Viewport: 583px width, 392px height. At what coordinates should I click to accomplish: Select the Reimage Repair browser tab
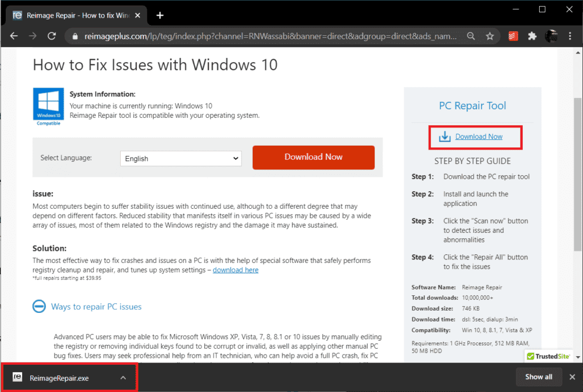coord(77,15)
